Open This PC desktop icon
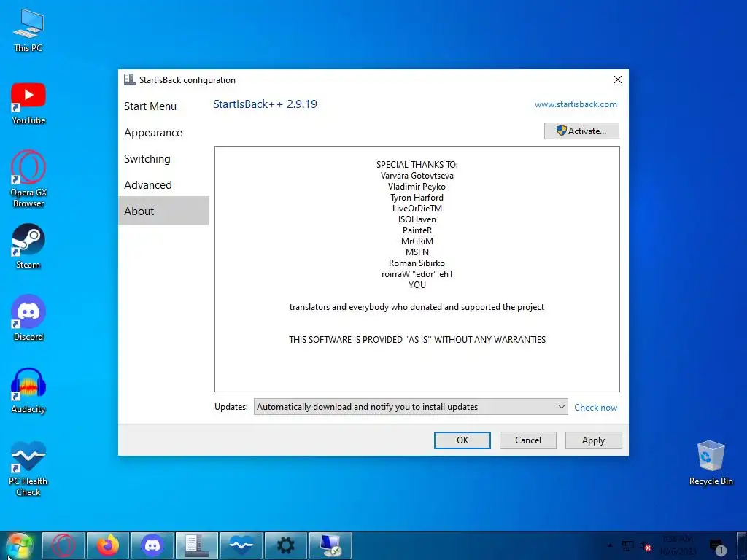747x560 pixels. click(28, 30)
